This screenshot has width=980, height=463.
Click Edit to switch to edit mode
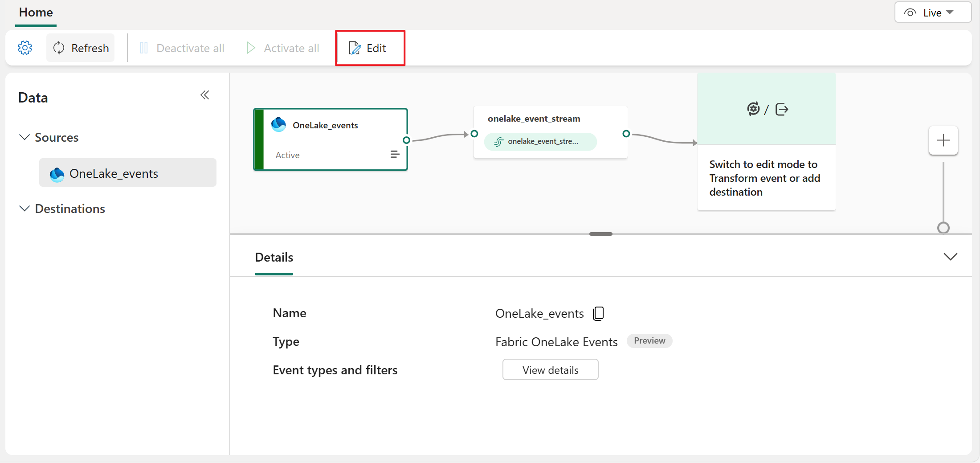368,48
